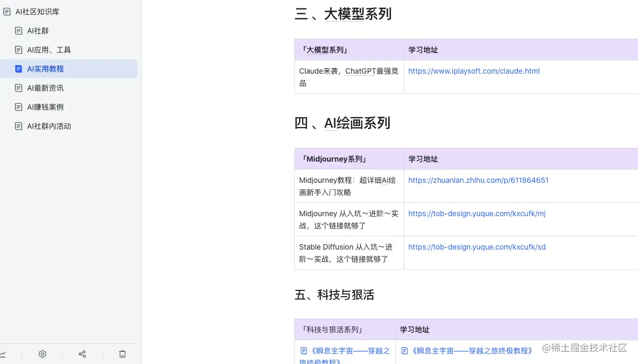Click the cell Midjourney 从入坑～进阶～实战
Screen dimensions: 638x364
[x=349, y=219]
